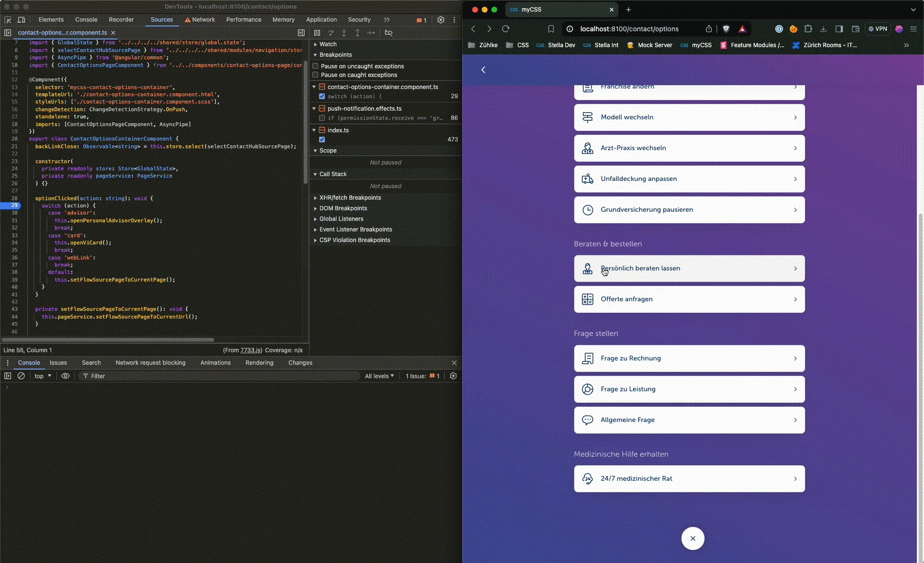Bookmark this page icon in the browser toolbar
The width and height of the screenshot is (924, 563).
[551, 29]
